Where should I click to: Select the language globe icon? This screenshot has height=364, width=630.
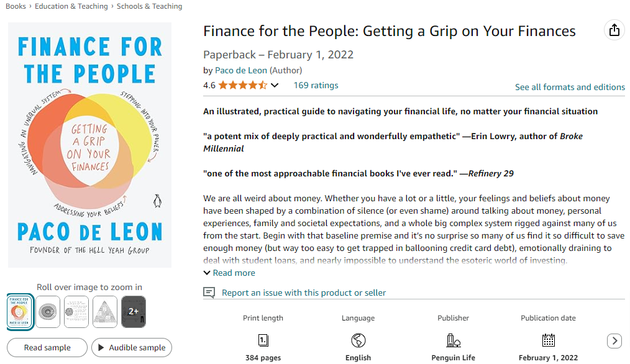coord(358,340)
